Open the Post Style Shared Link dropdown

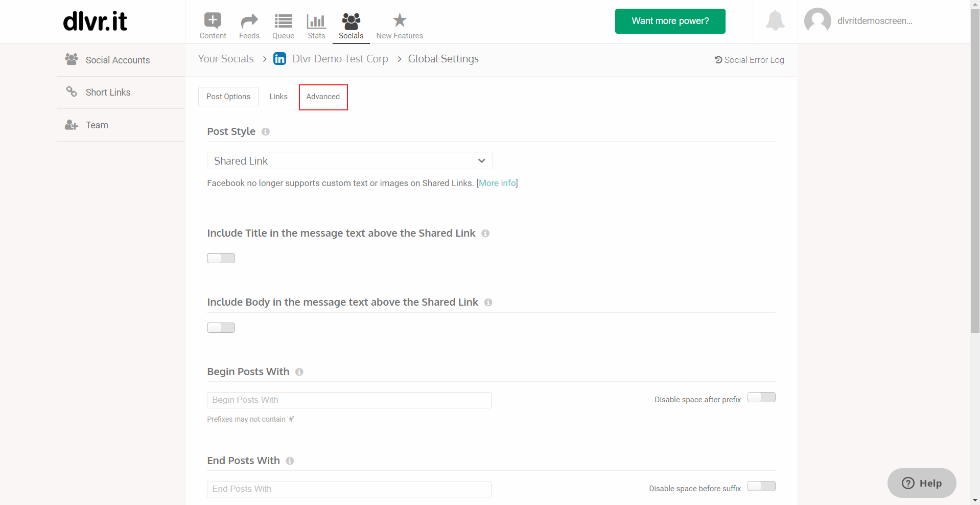coord(349,160)
